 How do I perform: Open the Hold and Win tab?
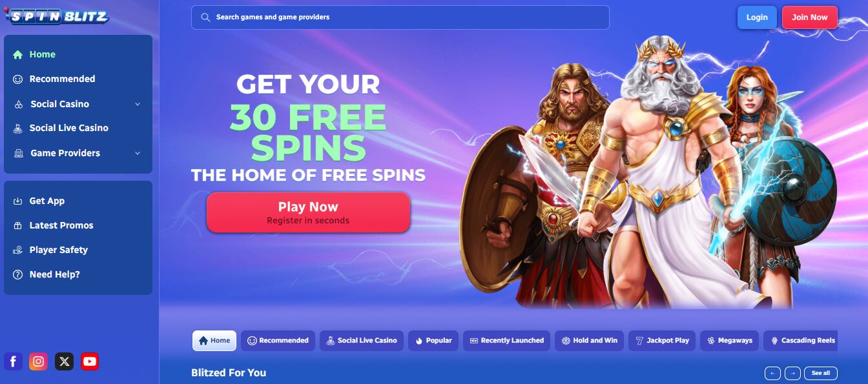click(x=589, y=340)
